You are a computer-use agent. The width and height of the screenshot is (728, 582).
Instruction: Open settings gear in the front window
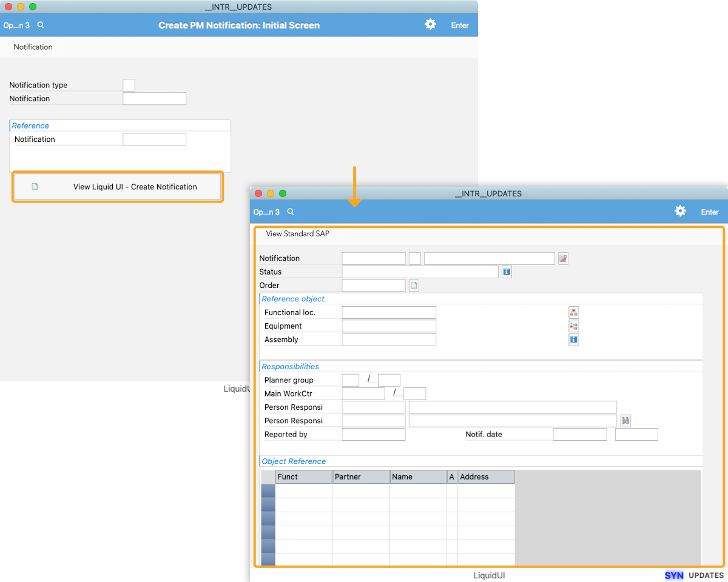click(x=680, y=211)
